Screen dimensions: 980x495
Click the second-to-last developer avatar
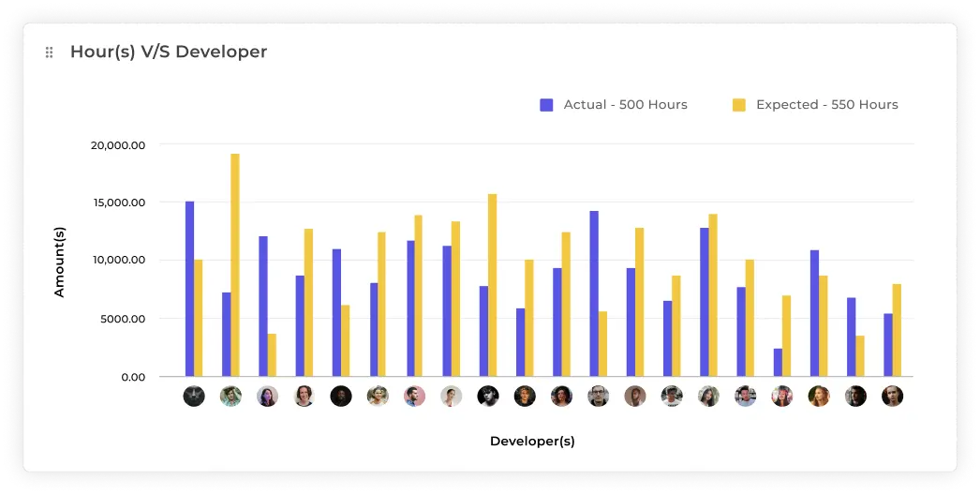(855, 397)
